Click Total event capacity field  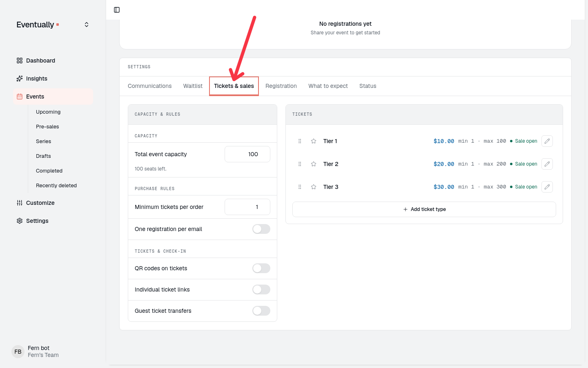(247, 154)
